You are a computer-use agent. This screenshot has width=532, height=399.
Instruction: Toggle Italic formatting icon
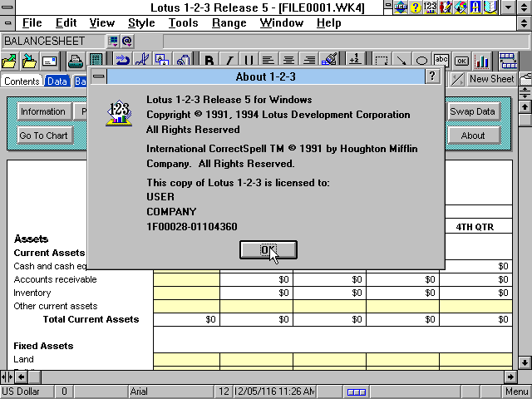point(229,61)
